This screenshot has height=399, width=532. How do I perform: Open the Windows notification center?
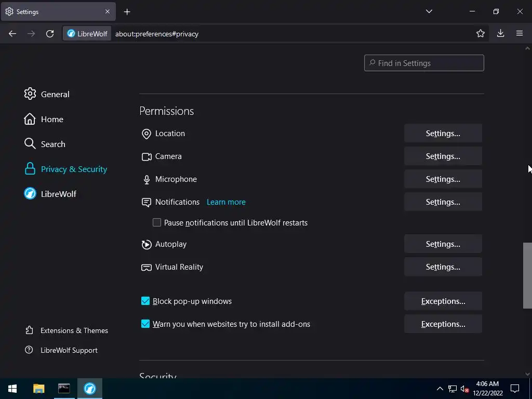[x=515, y=389]
